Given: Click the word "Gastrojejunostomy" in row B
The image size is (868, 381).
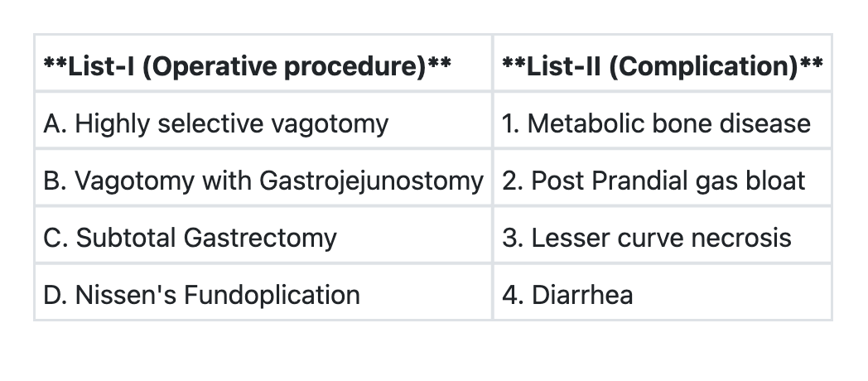Looking at the screenshot, I should point(371,181).
